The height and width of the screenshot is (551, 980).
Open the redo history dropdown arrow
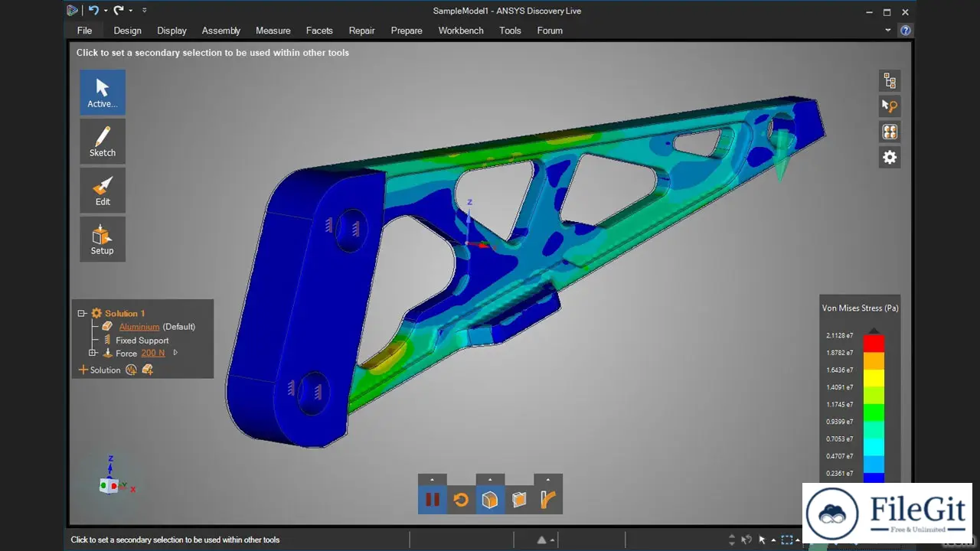click(131, 11)
